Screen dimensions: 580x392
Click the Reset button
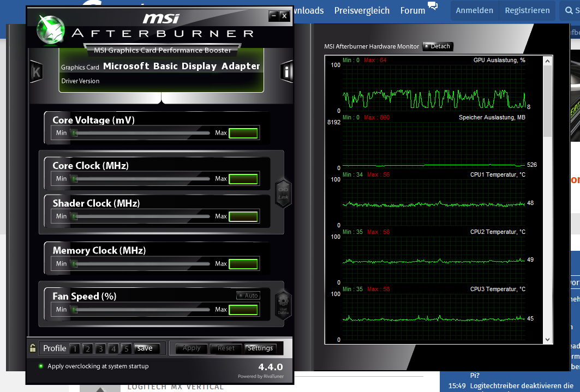click(x=226, y=348)
